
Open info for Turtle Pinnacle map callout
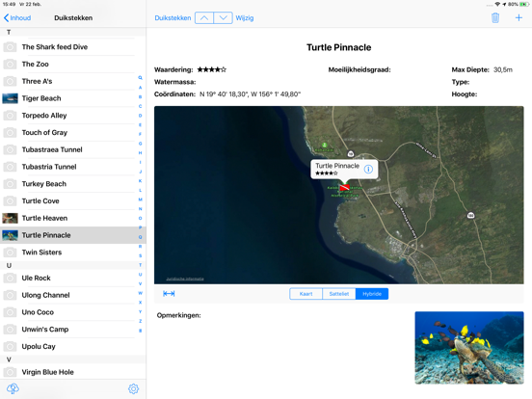(368, 169)
